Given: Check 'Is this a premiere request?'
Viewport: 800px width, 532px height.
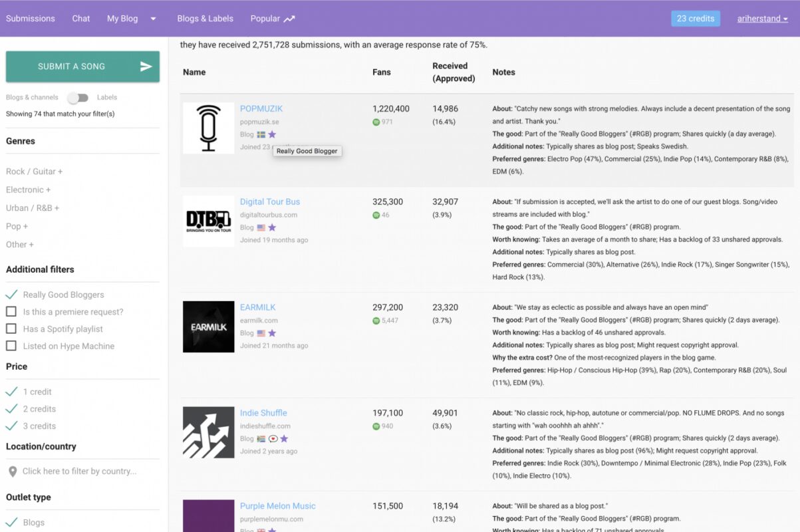Looking at the screenshot, I should 11,312.
